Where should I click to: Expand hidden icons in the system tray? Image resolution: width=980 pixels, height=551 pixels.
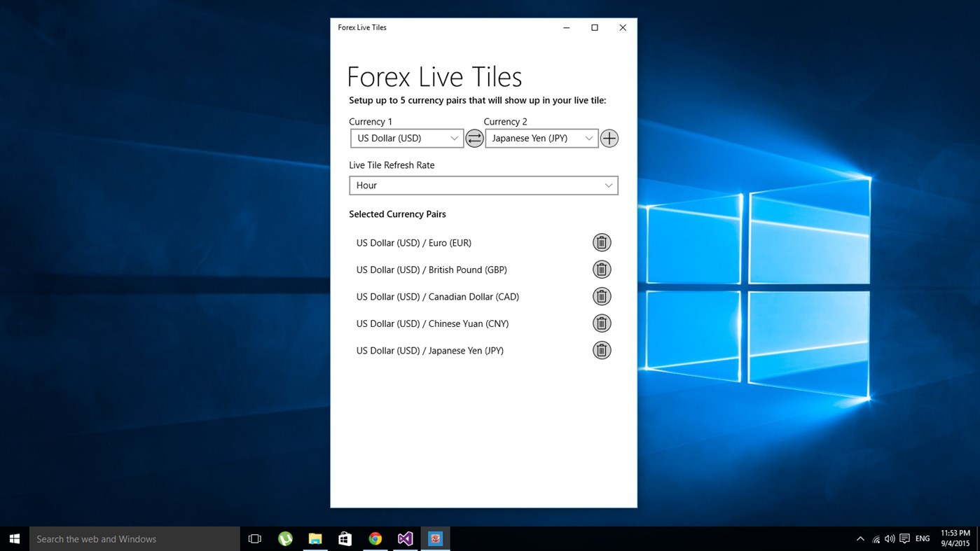coord(860,538)
